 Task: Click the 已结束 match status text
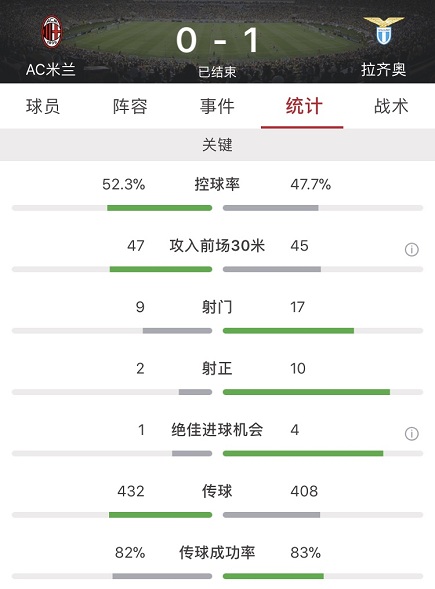coord(217,72)
